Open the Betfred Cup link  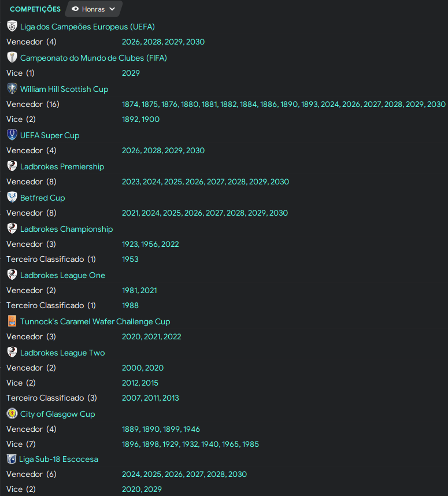pyautogui.click(x=42, y=198)
